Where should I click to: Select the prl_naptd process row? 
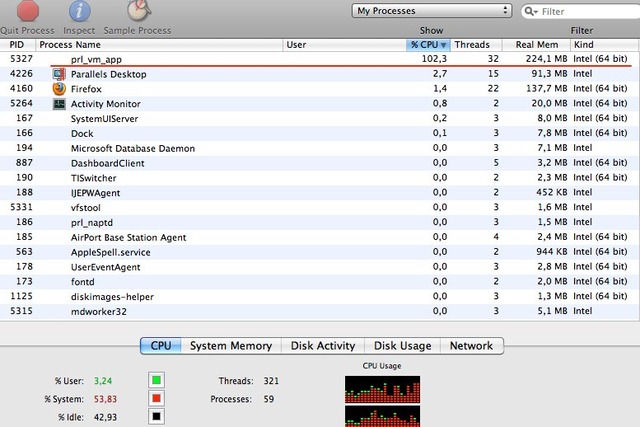320,222
